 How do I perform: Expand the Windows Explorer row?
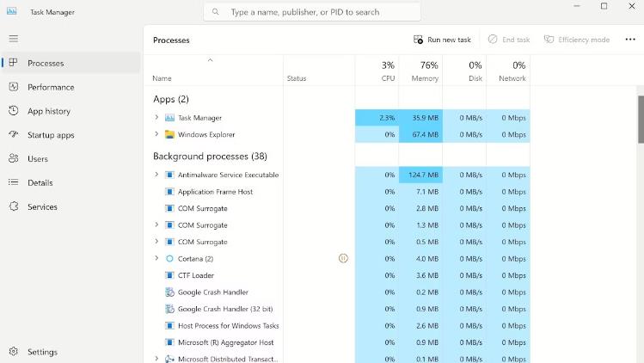[156, 134]
